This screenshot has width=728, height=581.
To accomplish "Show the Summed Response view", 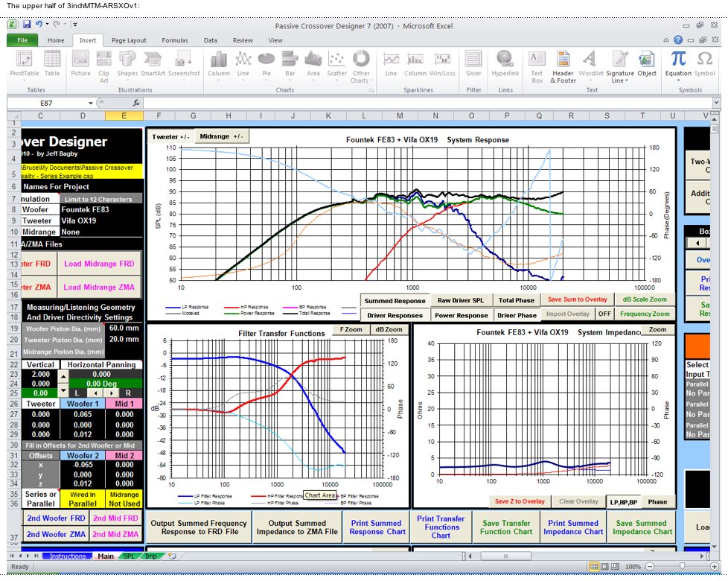I will click(395, 300).
